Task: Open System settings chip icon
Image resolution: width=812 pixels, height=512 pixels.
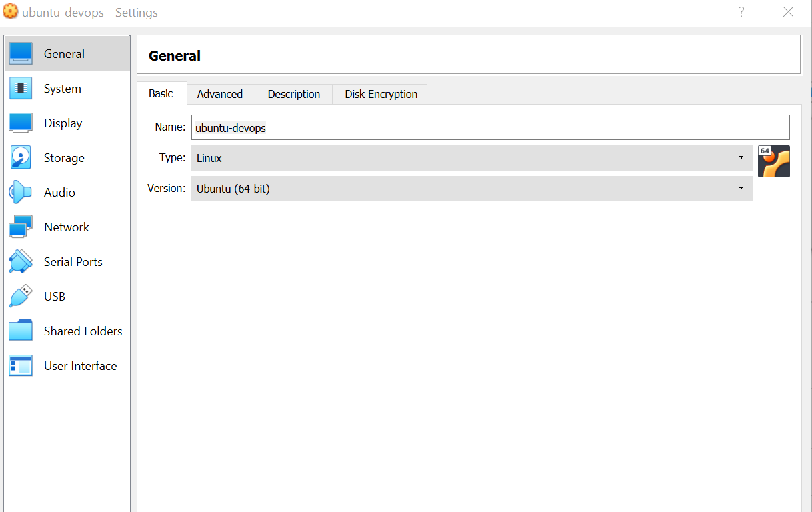Action: click(21, 88)
